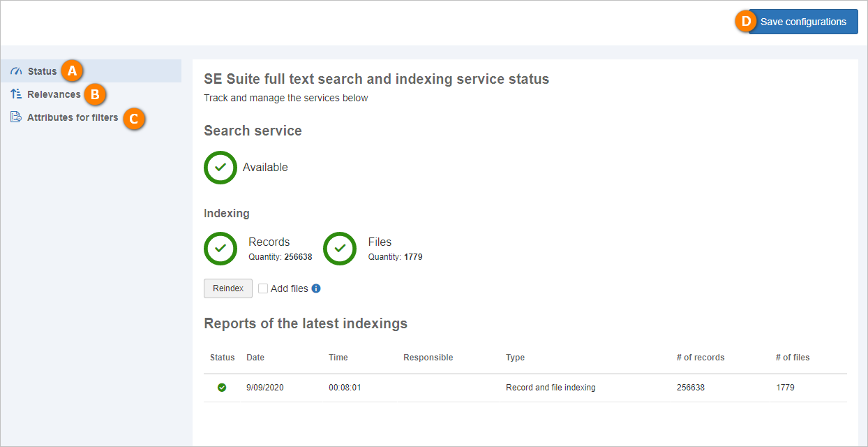Screen dimensions: 868x447
Task: Click the Files indexing check icon
Action: (341, 249)
